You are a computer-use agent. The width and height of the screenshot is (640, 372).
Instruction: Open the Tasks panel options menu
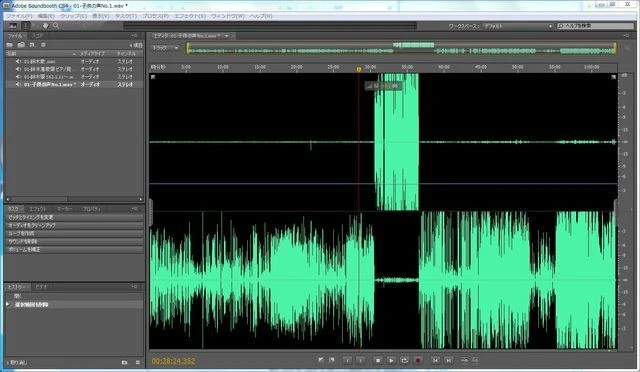point(135,209)
